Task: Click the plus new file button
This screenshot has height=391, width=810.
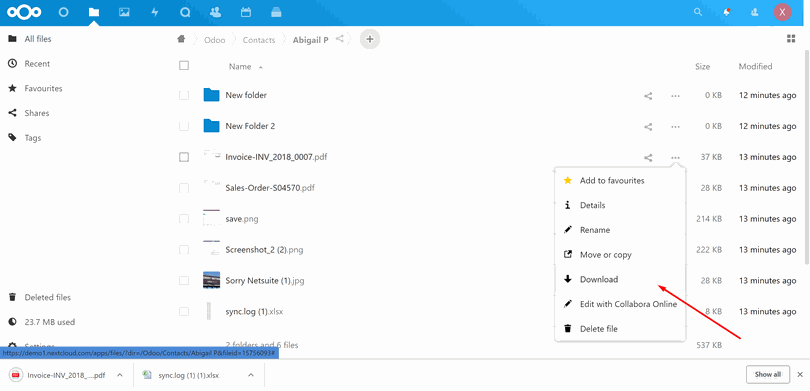Action: tap(369, 39)
